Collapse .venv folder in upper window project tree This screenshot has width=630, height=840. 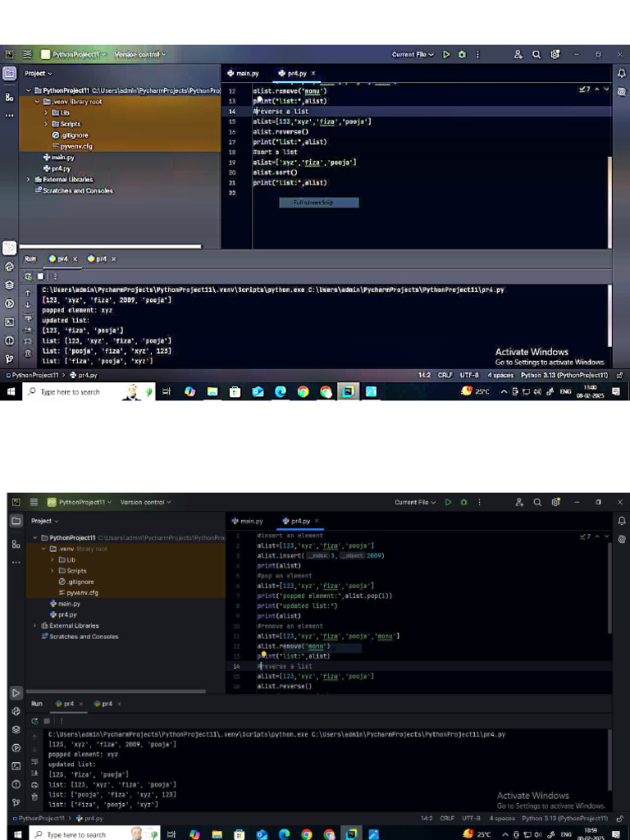tap(38, 102)
